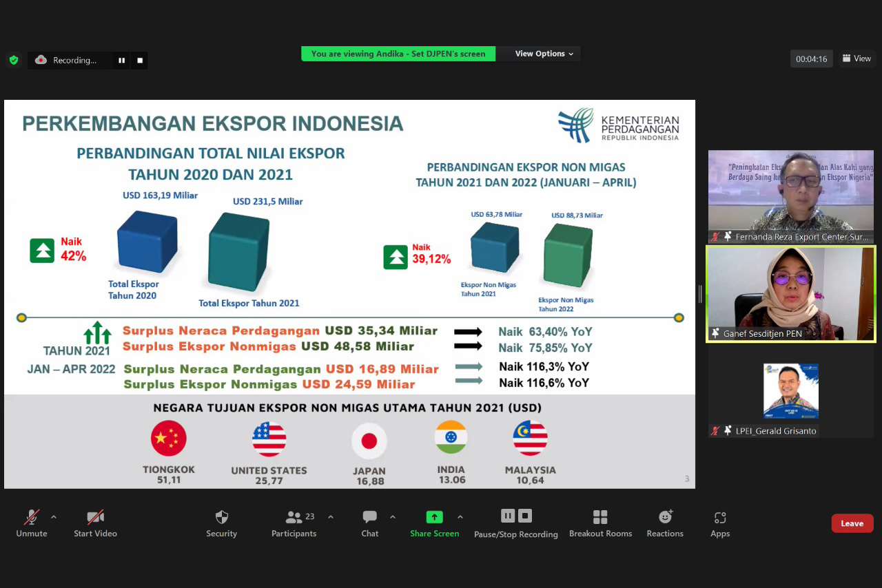Click the red Leave button
The image size is (882, 588).
[852, 523]
